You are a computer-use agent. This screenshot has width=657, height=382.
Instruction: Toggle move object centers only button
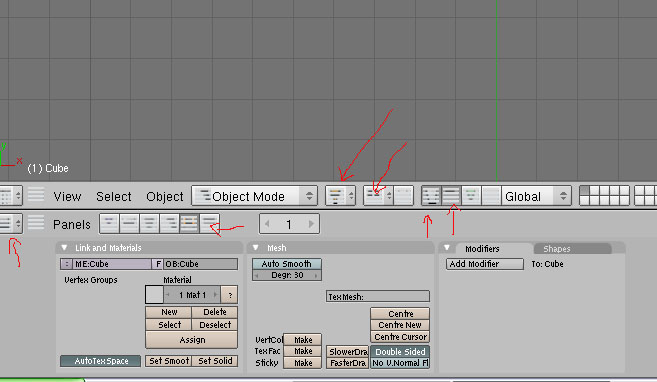point(404,196)
